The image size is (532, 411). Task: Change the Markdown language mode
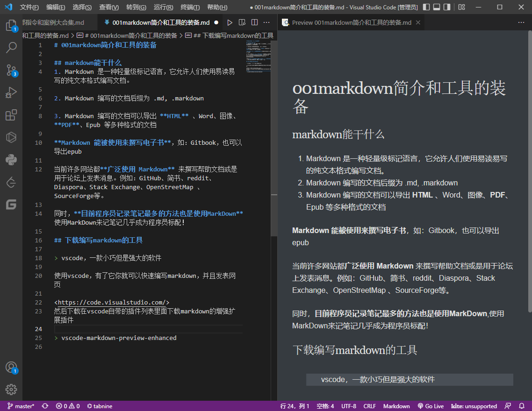[x=396, y=406]
